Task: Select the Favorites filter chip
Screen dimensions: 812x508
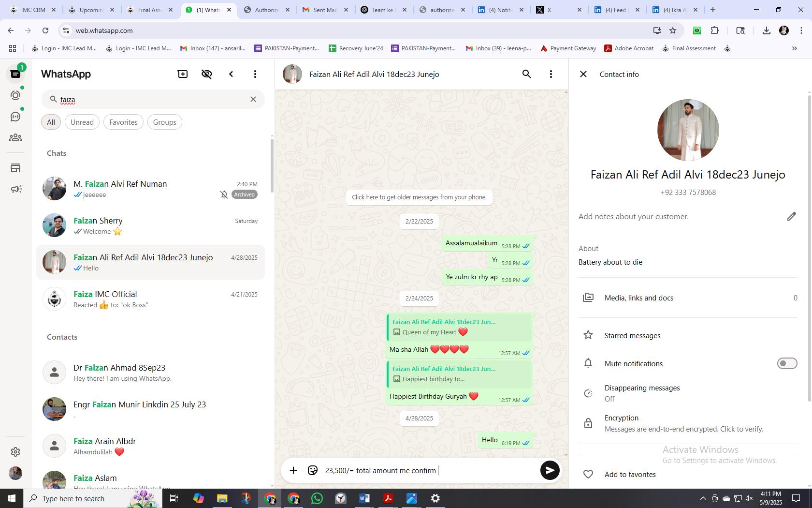Action: pos(123,122)
